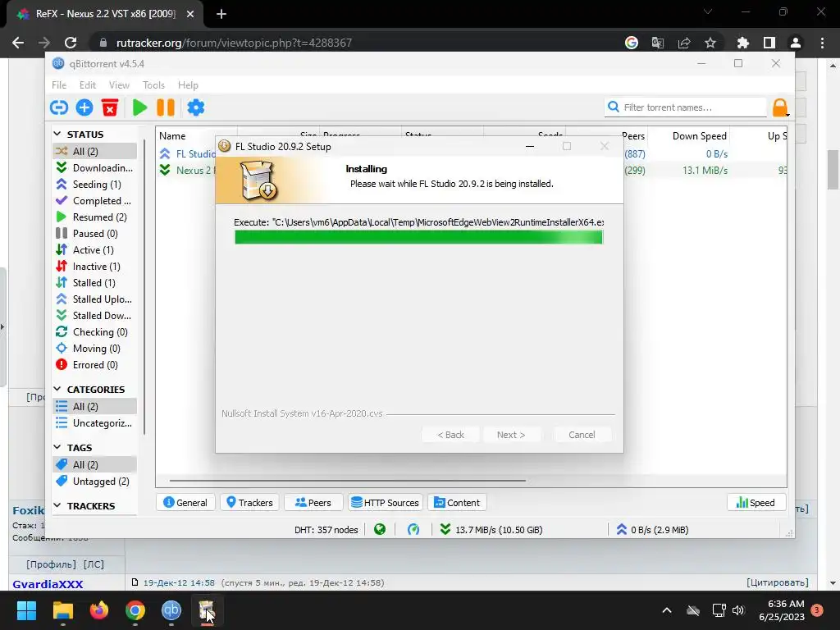Collapse the TAGS section
840x630 pixels.
[57, 447]
